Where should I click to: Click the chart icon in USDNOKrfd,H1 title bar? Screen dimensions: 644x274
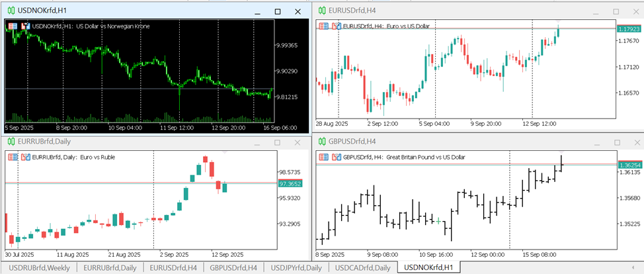[10, 11]
